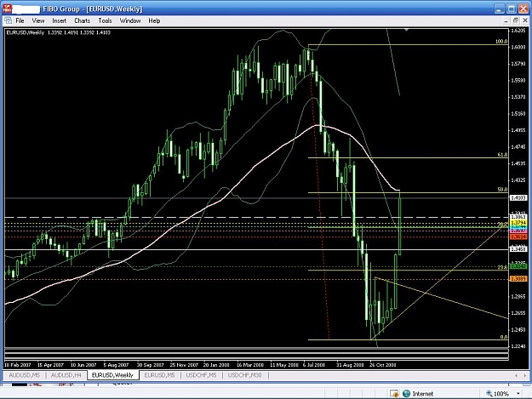532x399 pixels.
Task: Click the Fibonacci 50.0 level label
Action: click(502, 190)
